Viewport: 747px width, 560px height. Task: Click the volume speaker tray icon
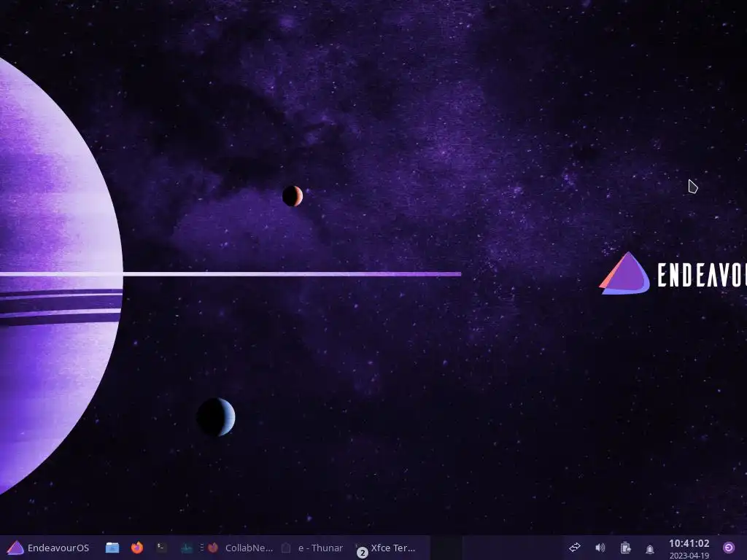(x=600, y=548)
